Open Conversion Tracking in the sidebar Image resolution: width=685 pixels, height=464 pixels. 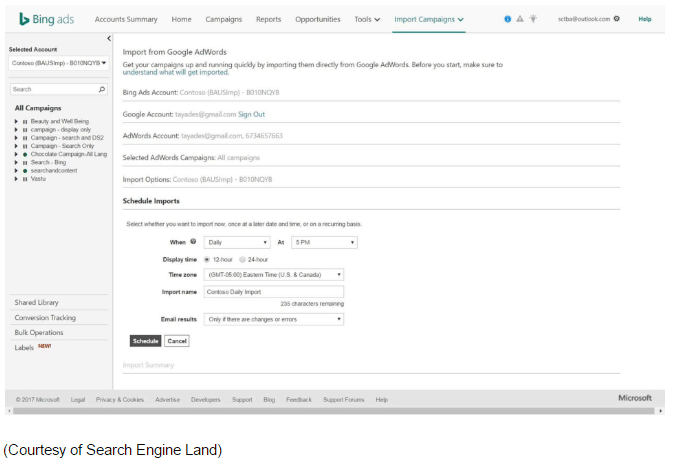coord(45,318)
